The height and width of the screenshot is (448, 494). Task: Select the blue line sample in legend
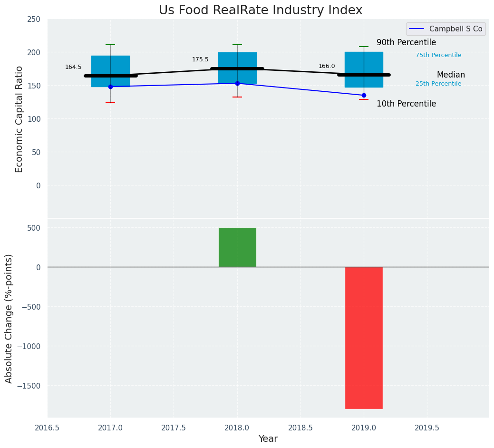[417, 29]
